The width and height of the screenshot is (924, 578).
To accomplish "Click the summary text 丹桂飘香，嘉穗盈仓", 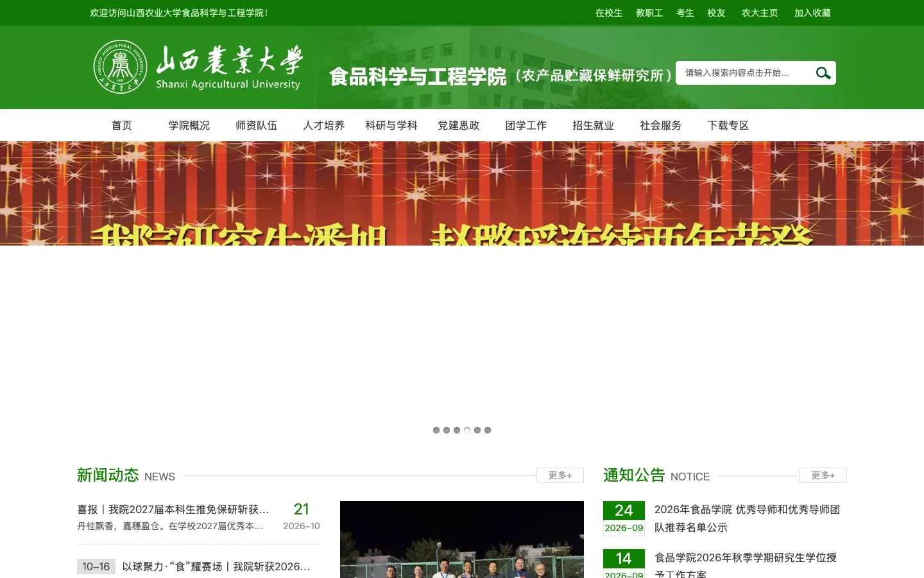I will coord(170,526).
